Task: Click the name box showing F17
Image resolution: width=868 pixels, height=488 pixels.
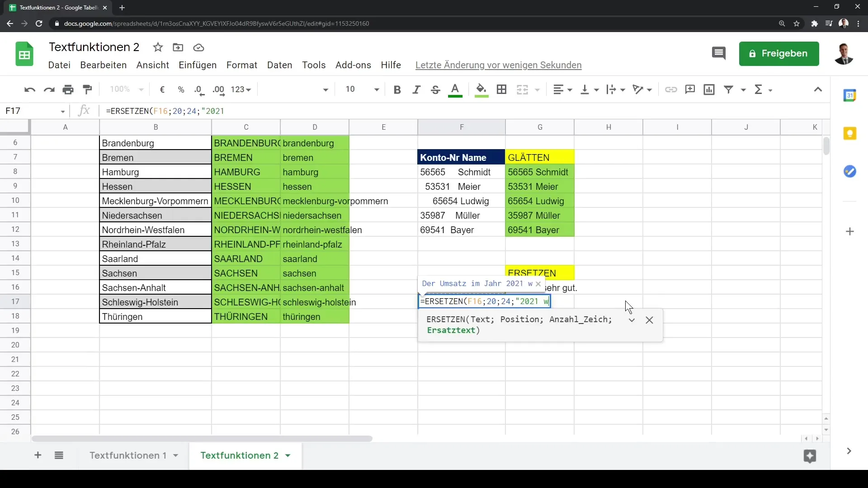Action: point(36,111)
